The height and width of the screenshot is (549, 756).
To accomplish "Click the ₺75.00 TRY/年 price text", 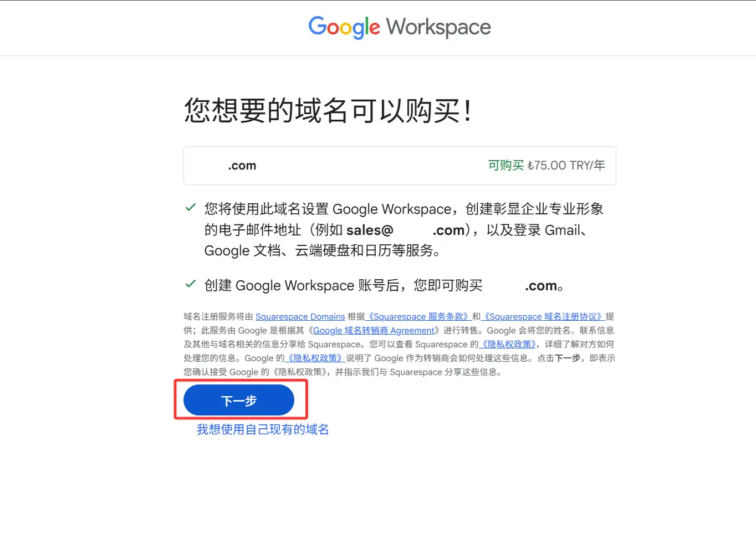I will pos(566,165).
